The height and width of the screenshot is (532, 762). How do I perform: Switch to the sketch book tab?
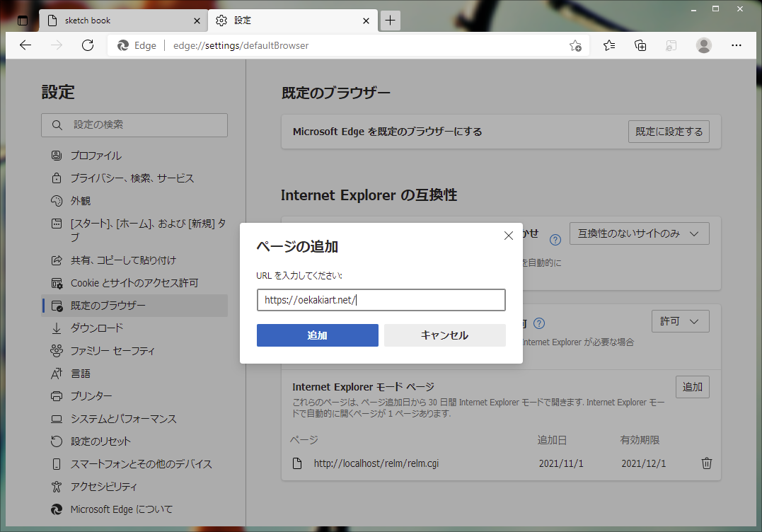[x=123, y=21]
